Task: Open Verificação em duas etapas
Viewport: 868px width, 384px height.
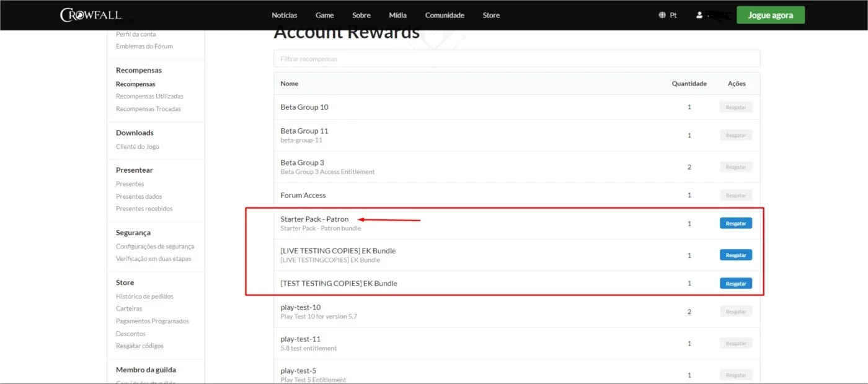Action: tap(153, 259)
